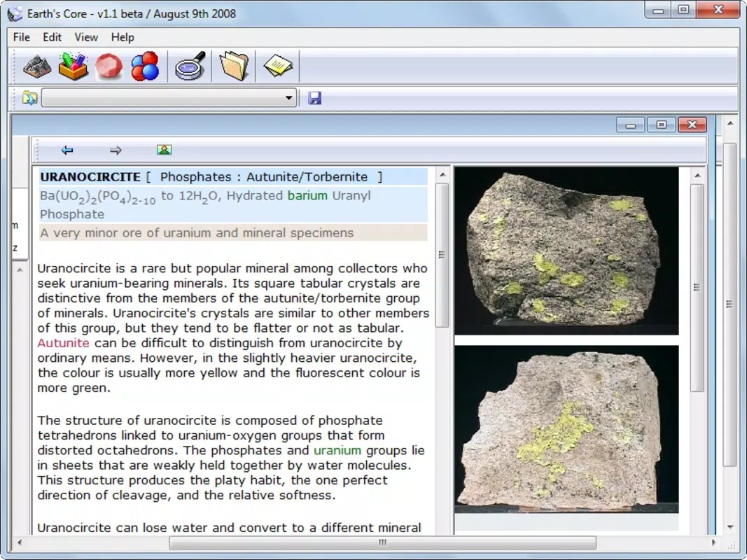The width and height of the screenshot is (747, 560).
Task: Click the red-blue molecule elements icon
Action: tap(145, 66)
